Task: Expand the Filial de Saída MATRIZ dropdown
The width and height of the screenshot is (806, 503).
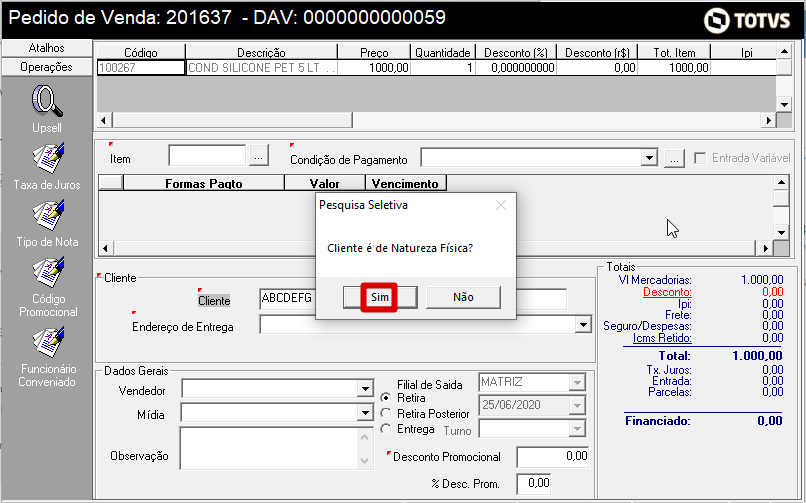Action: (x=577, y=382)
